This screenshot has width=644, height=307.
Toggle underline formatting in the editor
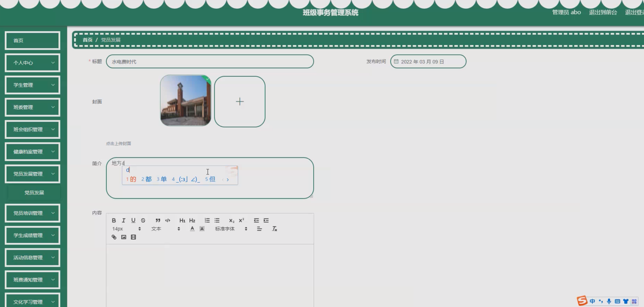133,220
